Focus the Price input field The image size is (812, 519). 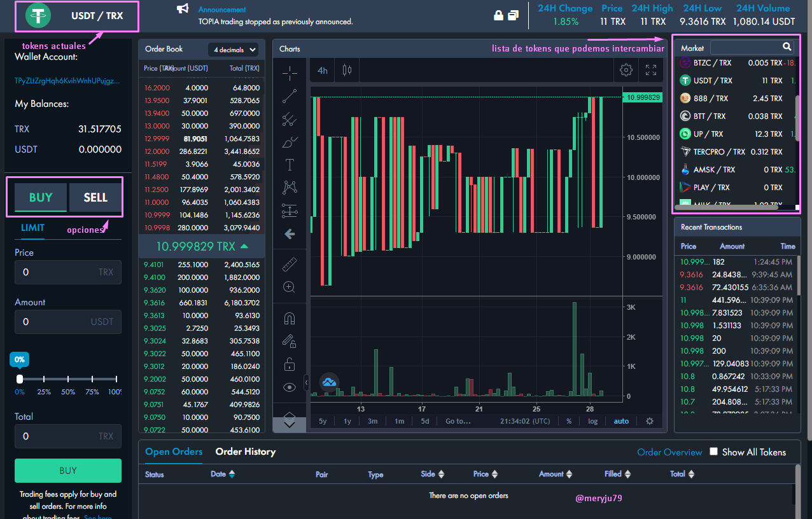(x=68, y=272)
